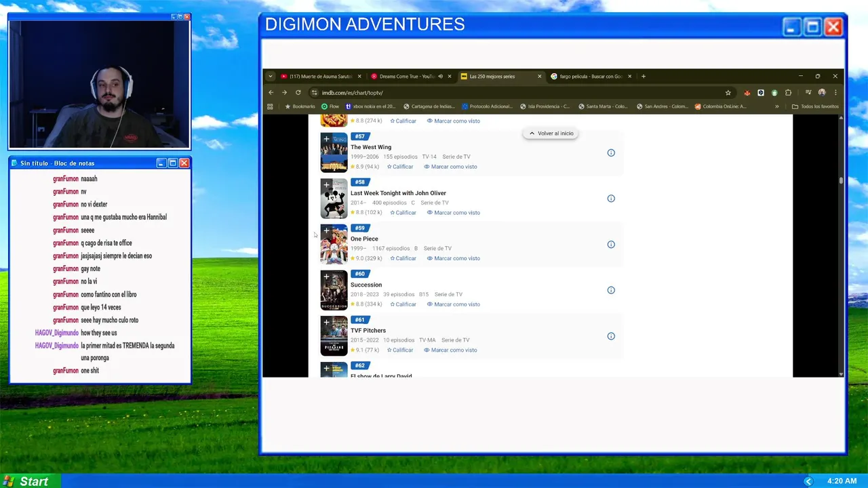Go forward in browser history
The image size is (868, 488).
284,92
